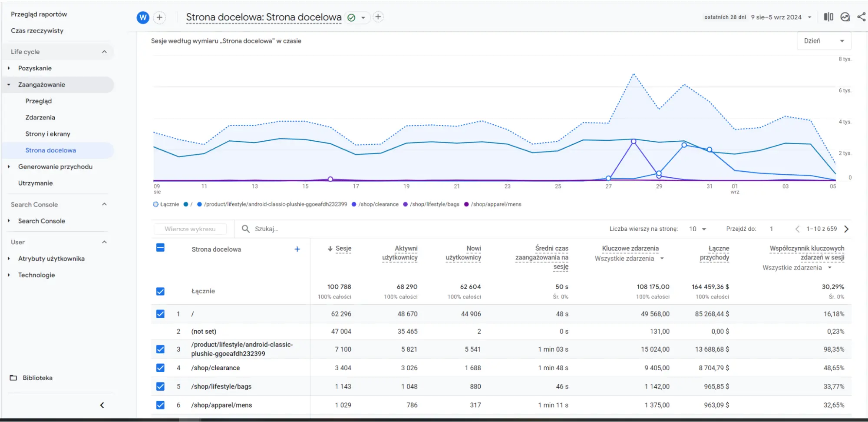
Task: Expand Atrybuty użytkownika in sidebar
Action: [x=9, y=259]
